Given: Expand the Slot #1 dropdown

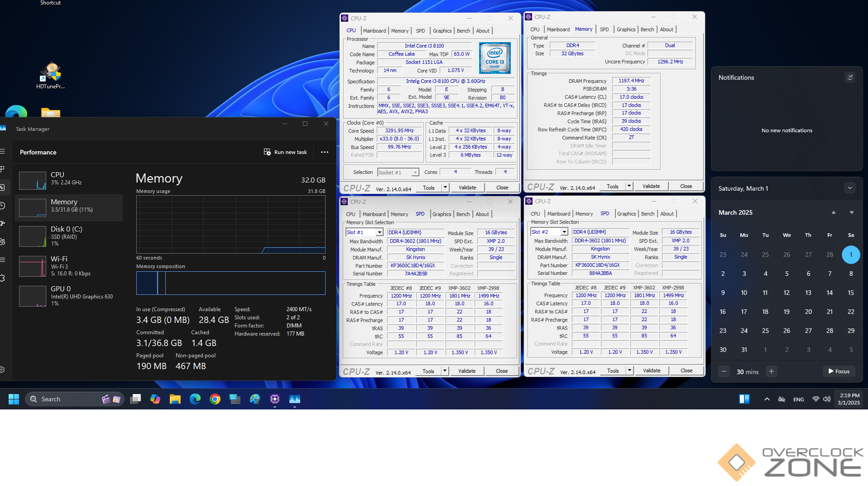Looking at the screenshot, I should tap(379, 232).
